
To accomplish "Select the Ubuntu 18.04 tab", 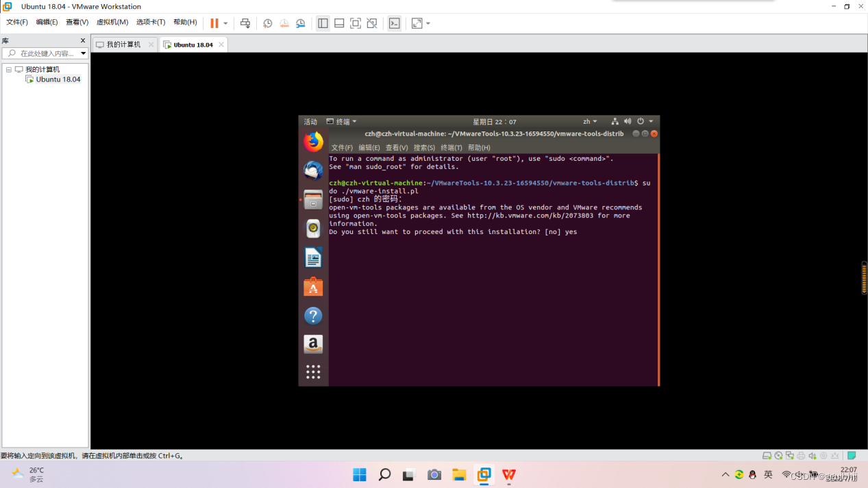I will pos(193,44).
